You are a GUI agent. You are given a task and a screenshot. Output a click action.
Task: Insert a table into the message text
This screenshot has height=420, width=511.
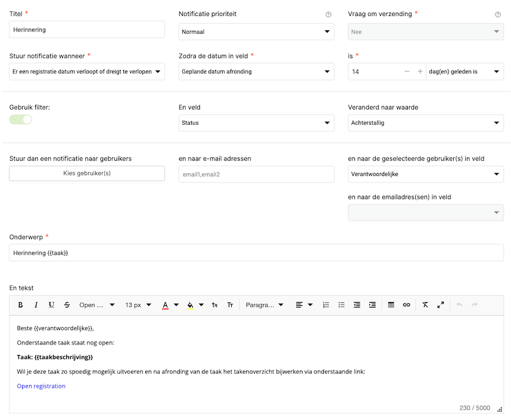[x=391, y=305]
